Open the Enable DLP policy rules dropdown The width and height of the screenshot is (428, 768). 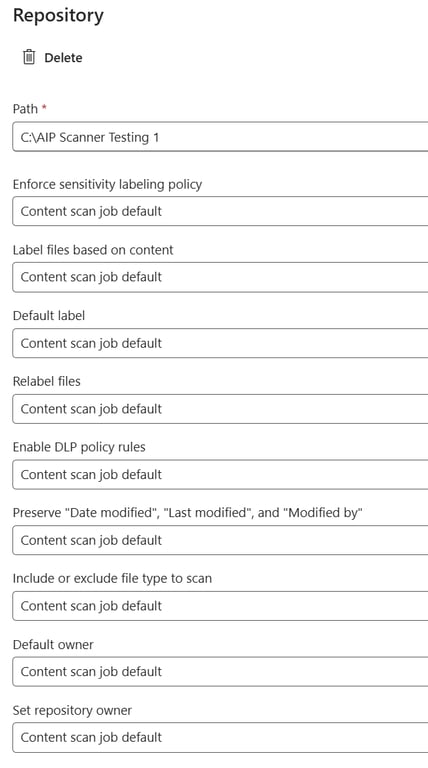[220, 474]
